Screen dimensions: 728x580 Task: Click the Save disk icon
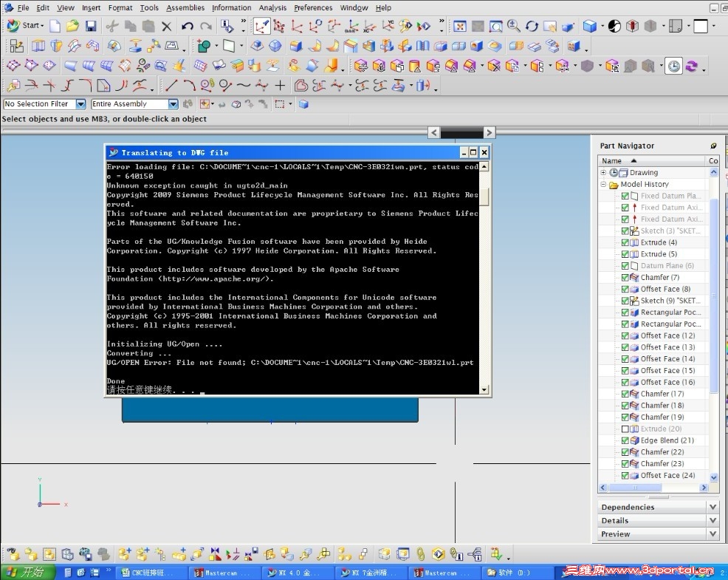[x=91, y=27]
